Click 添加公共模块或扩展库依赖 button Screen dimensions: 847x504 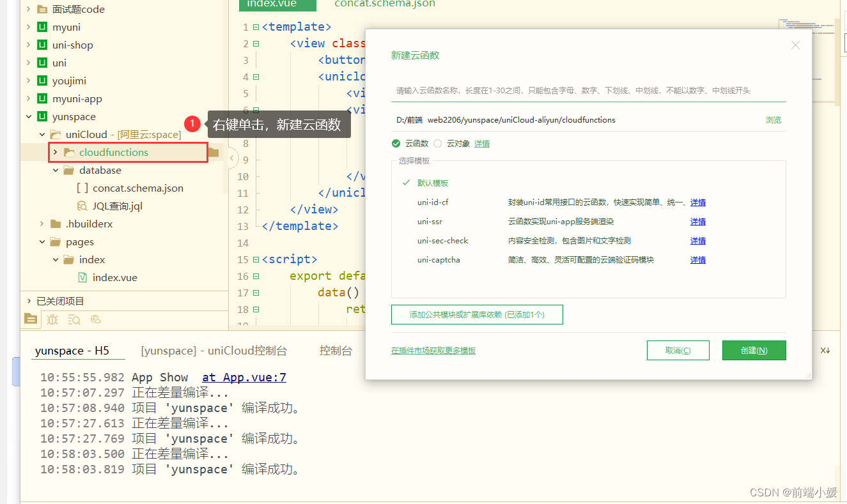coord(477,314)
